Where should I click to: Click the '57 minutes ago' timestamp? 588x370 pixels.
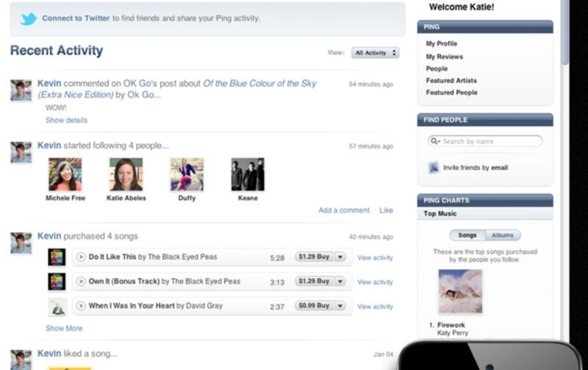[x=371, y=146]
